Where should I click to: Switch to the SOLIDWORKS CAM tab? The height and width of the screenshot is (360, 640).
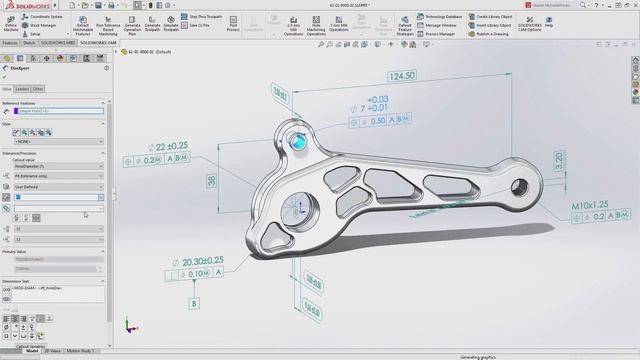point(98,42)
